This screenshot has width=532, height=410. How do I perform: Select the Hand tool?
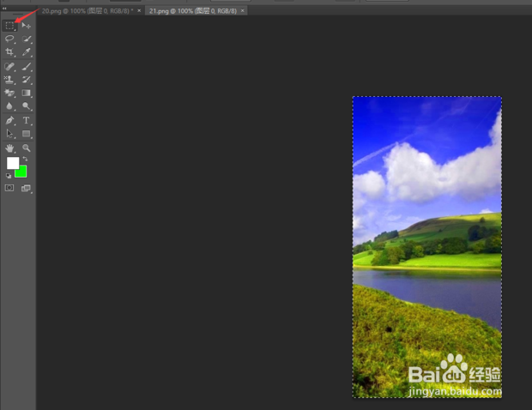tap(9, 148)
